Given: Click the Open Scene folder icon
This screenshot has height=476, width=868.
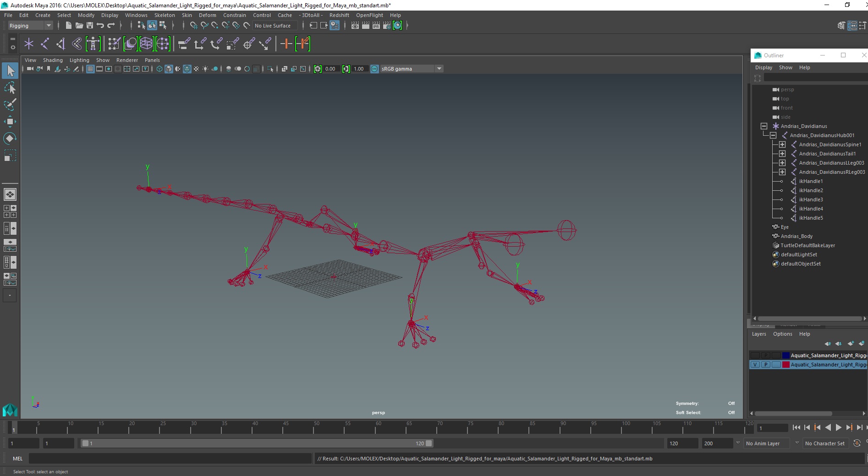Looking at the screenshot, I should coord(79,26).
